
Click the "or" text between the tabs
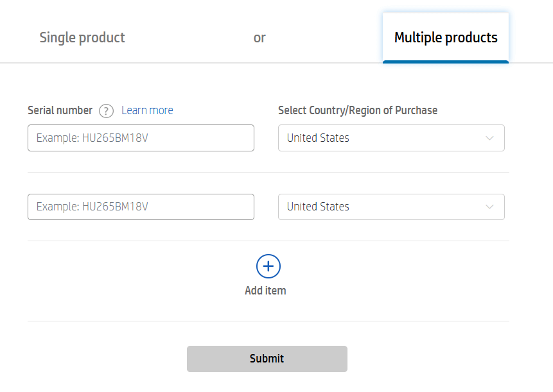[x=259, y=38]
